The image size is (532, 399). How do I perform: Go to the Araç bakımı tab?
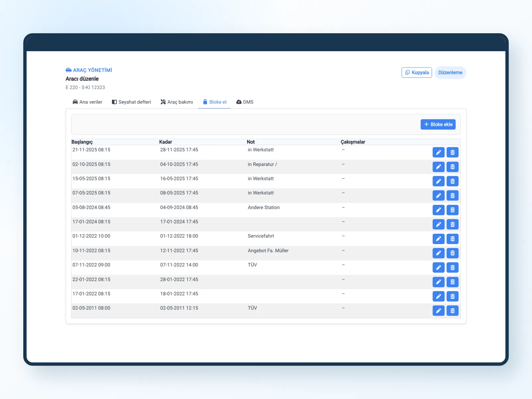[x=177, y=102]
